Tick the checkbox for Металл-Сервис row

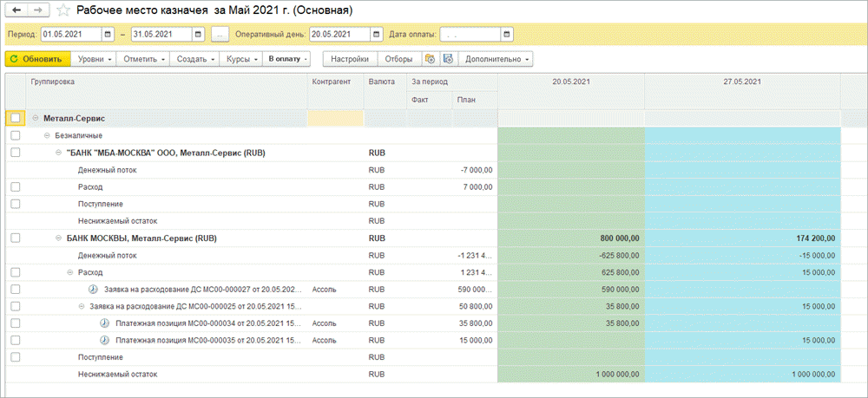tap(16, 118)
